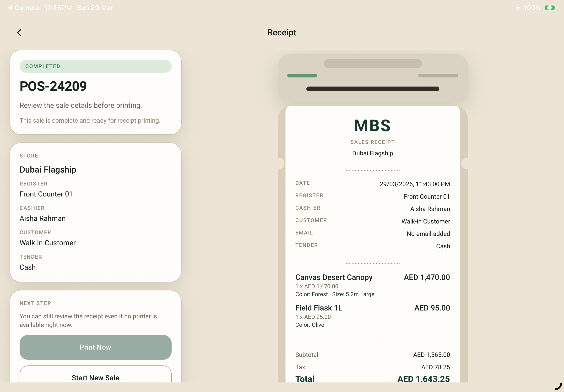Screen dimensions: 564x392
Task: Select Walk-in Customer in store card
Action: 48,243
